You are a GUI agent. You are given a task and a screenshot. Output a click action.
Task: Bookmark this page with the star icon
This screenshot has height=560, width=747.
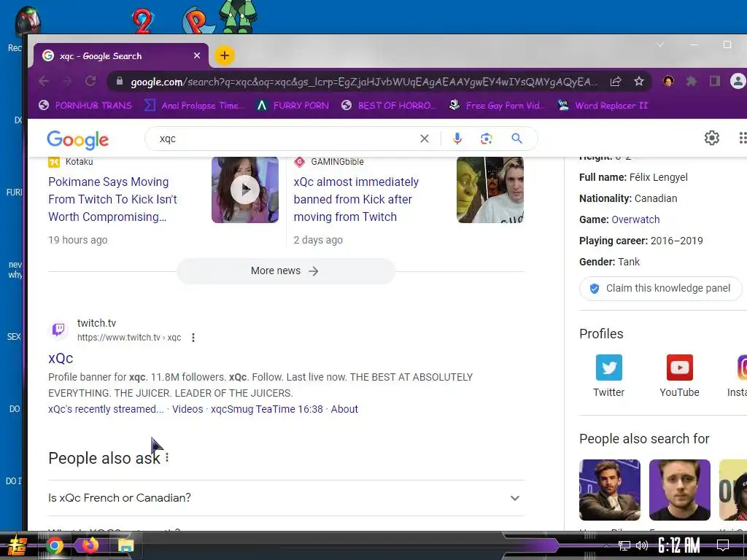coord(639,82)
